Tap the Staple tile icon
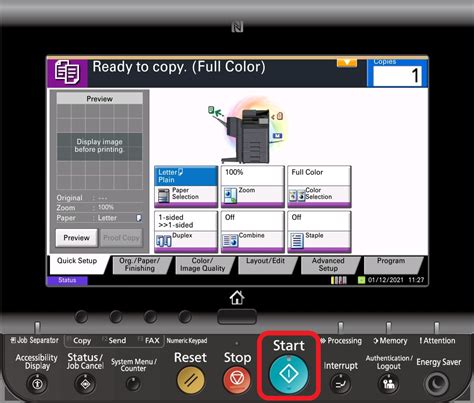Screen dimensions: 474x403 point(297,241)
